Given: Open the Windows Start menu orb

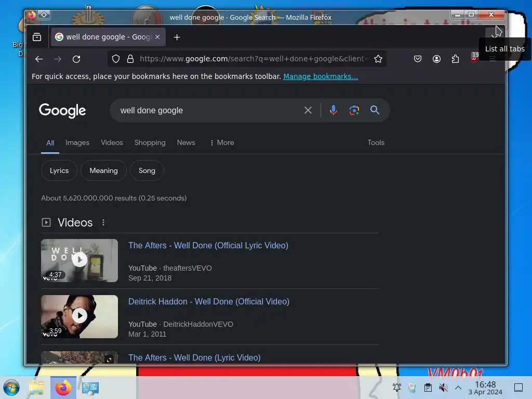Looking at the screenshot, I should pyautogui.click(x=11, y=388).
